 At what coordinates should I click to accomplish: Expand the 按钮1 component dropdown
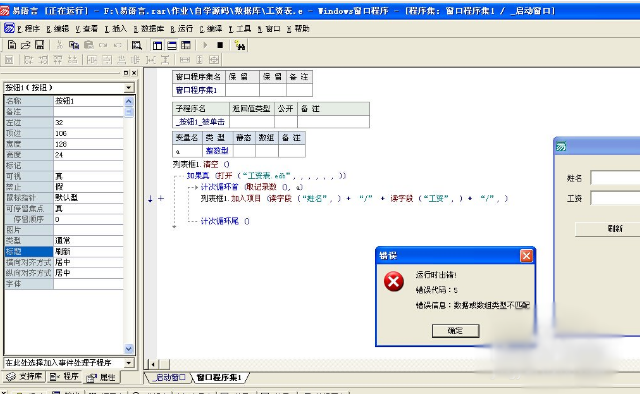(x=129, y=88)
